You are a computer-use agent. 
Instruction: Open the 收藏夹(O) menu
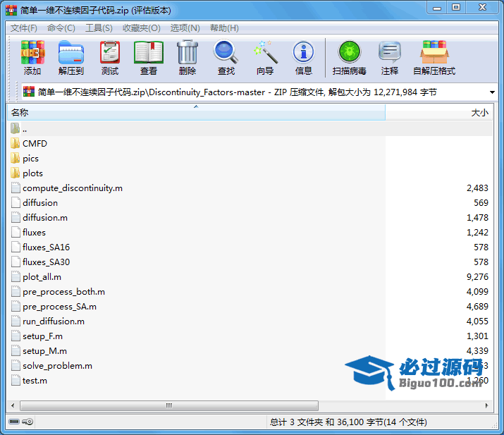pyautogui.click(x=142, y=28)
